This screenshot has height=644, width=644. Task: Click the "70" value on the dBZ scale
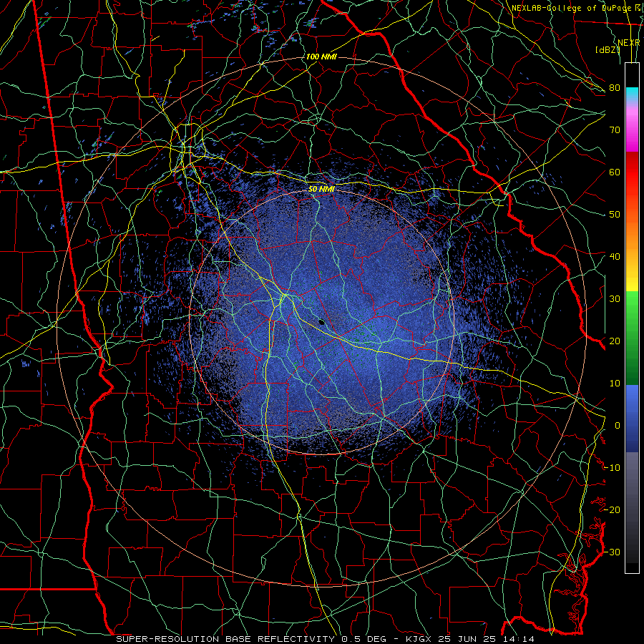[615, 130]
